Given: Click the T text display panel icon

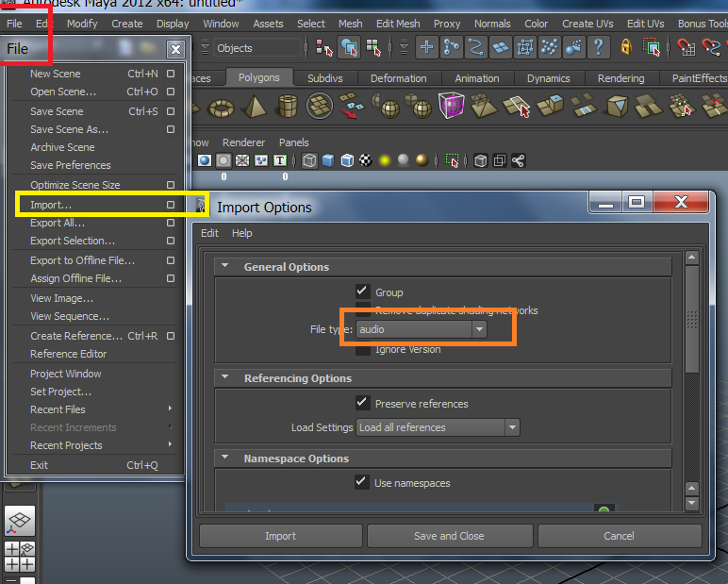Looking at the screenshot, I should [x=280, y=160].
